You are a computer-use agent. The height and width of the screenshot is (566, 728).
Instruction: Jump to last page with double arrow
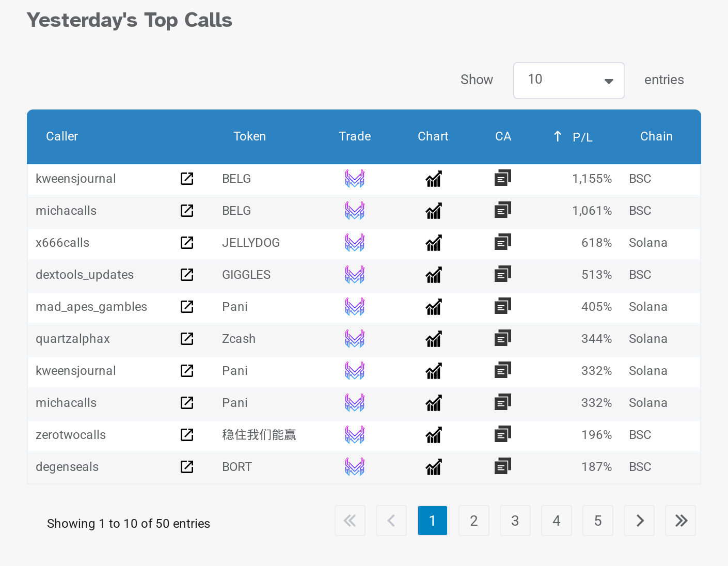680,521
